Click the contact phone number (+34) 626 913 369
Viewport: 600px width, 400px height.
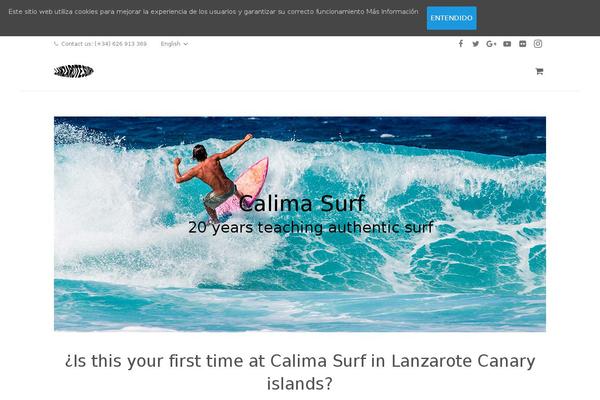tap(121, 44)
